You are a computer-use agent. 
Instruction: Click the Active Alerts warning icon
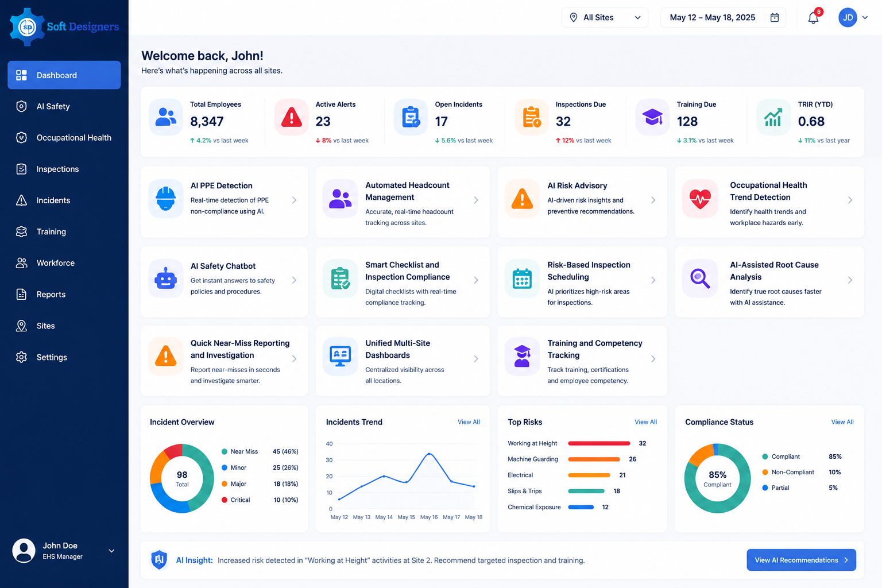[x=291, y=117]
